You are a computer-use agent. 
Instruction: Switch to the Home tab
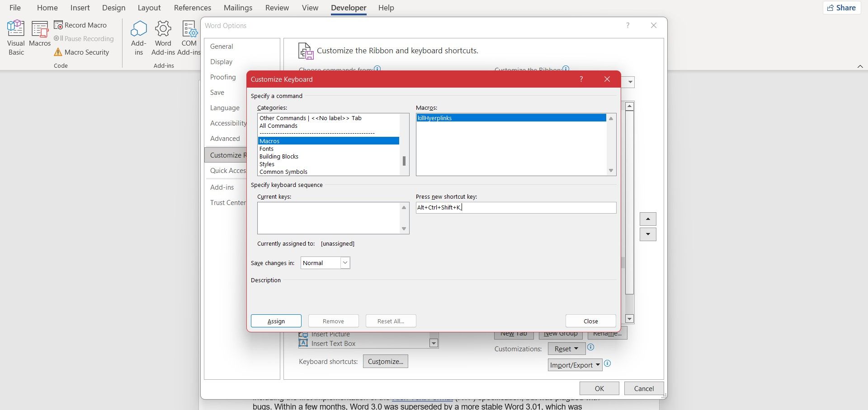(x=47, y=8)
